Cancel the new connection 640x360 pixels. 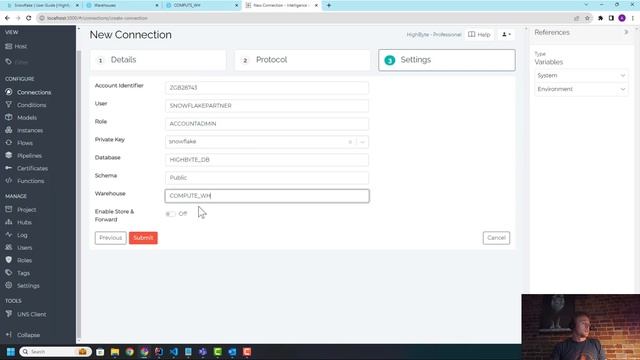[x=496, y=238]
